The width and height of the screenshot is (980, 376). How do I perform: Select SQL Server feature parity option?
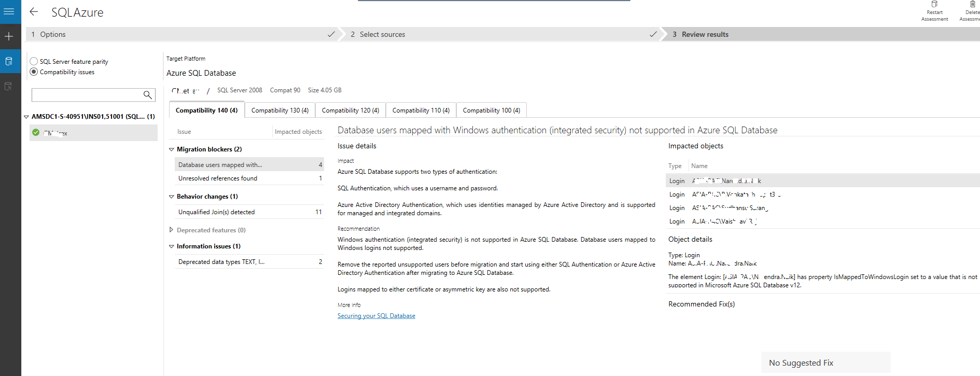point(34,61)
